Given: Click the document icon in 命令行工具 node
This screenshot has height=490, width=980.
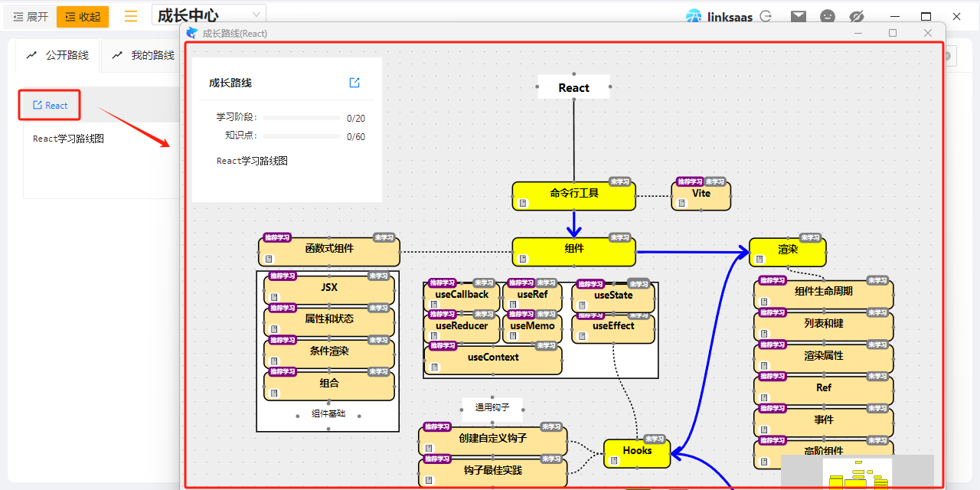Looking at the screenshot, I should [524, 204].
